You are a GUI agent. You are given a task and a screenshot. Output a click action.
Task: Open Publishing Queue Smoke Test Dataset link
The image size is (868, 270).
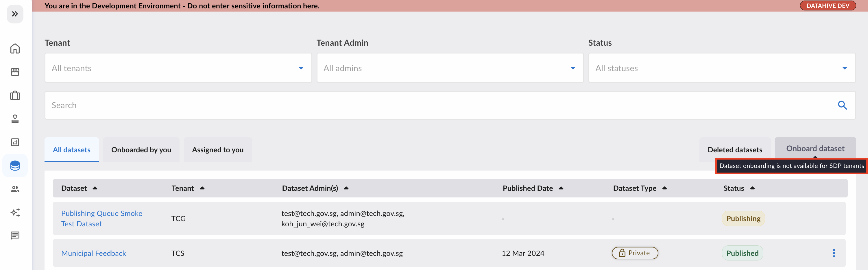click(101, 219)
